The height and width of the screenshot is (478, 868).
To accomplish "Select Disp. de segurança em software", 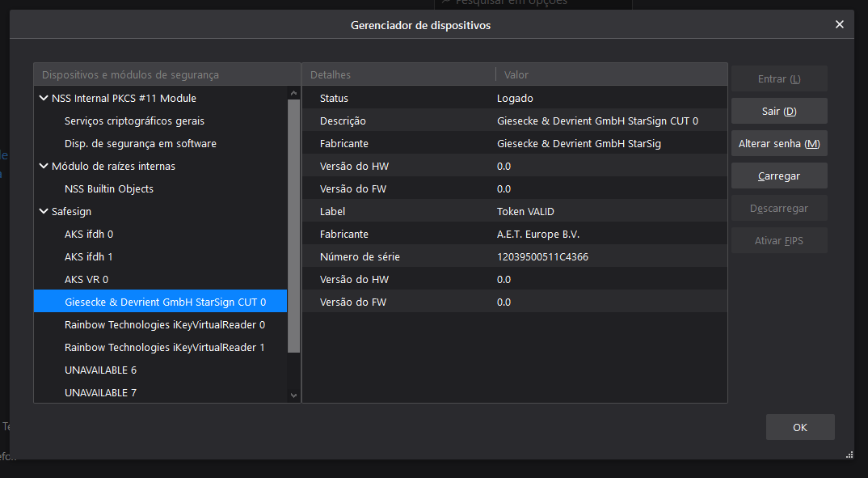I will [x=140, y=144].
